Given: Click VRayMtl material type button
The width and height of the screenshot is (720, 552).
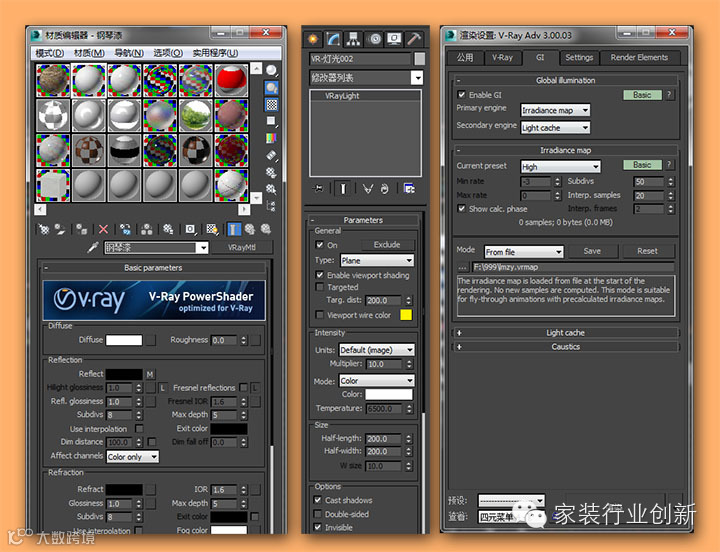Looking at the screenshot, I should [242, 248].
